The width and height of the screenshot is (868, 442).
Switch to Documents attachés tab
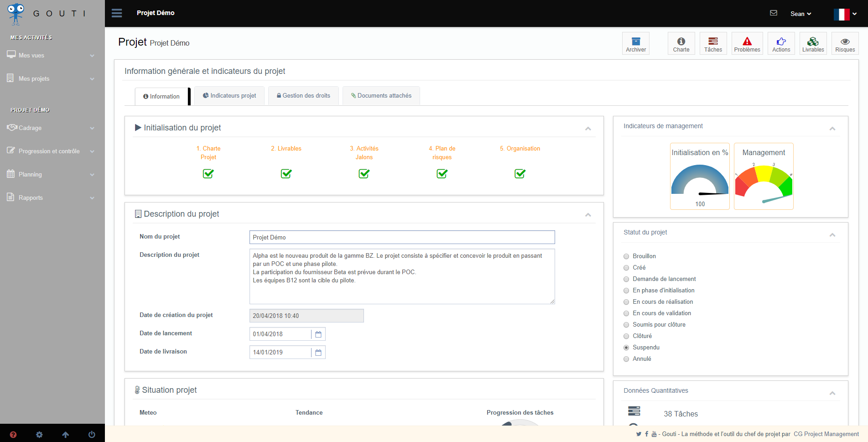(381, 96)
